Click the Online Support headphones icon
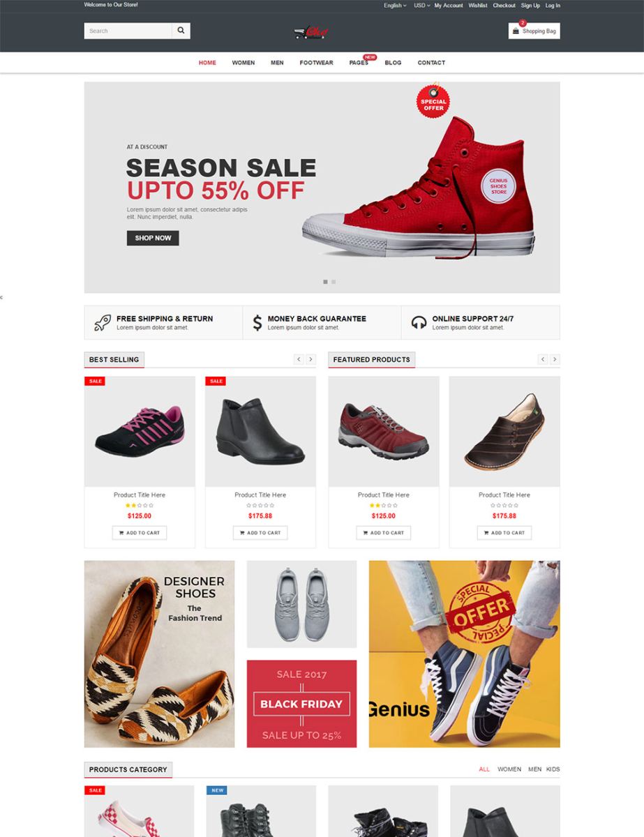The height and width of the screenshot is (837, 644). pos(419,322)
